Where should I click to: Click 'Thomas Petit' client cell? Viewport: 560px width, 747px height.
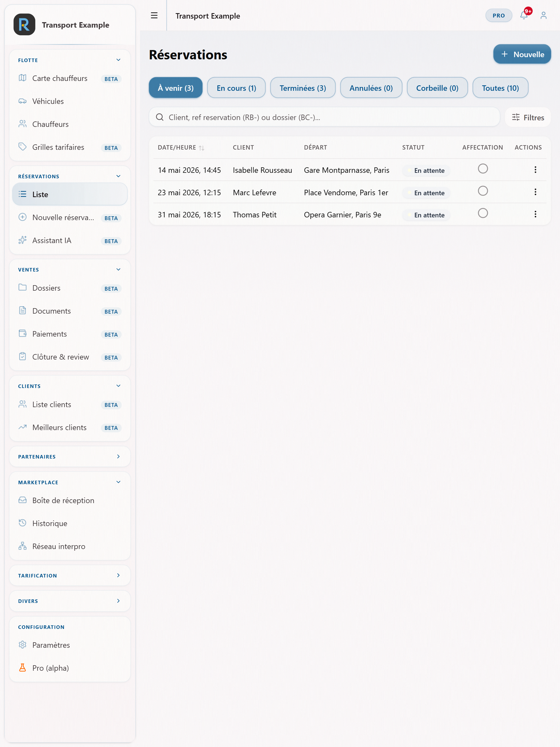click(255, 214)
